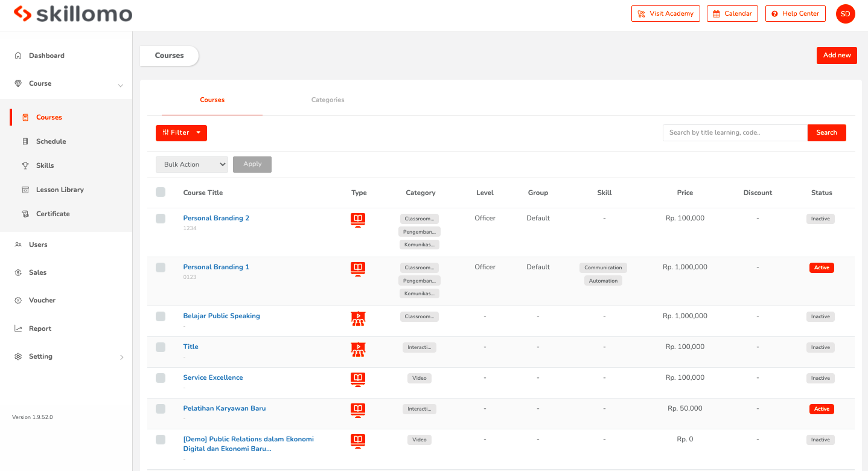Check the Title course row checkbox

[161, 347]
